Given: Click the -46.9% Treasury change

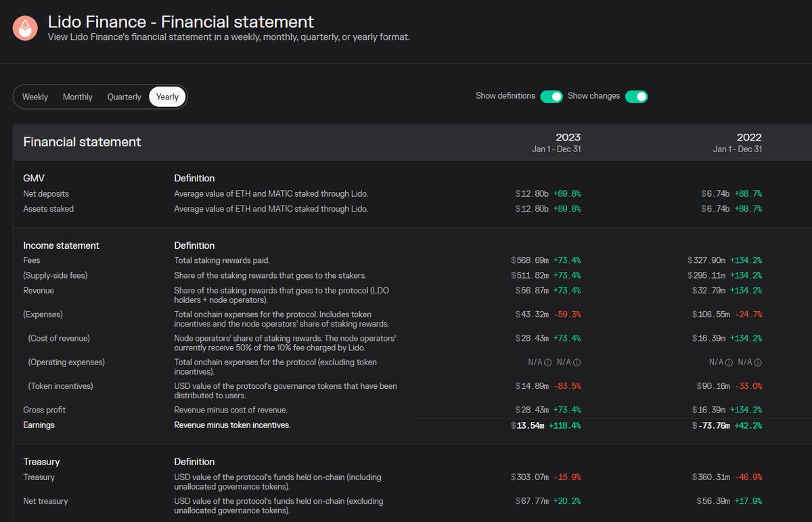Looking at the screenshot, I should [748, 477].
